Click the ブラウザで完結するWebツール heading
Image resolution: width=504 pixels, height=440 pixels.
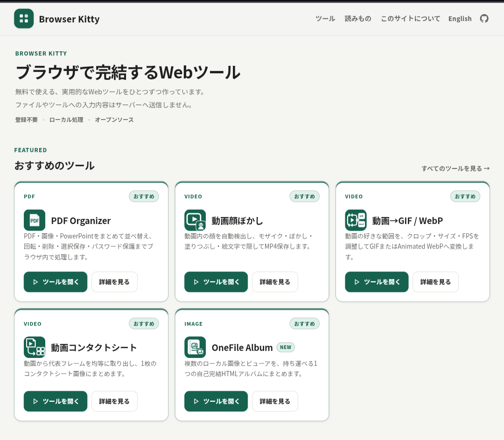pyautogui.click(x=128, y=72)
